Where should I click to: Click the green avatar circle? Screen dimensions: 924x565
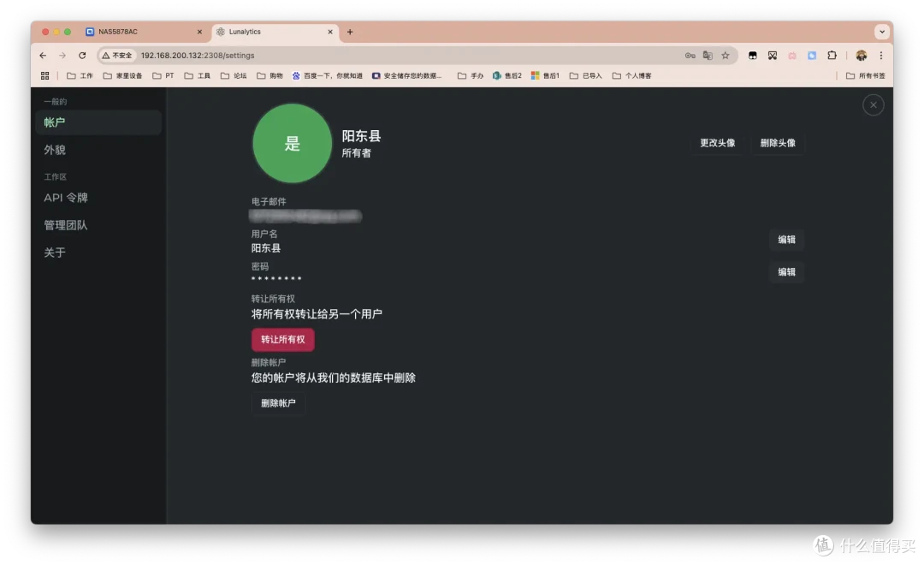[x=293, y=143]
